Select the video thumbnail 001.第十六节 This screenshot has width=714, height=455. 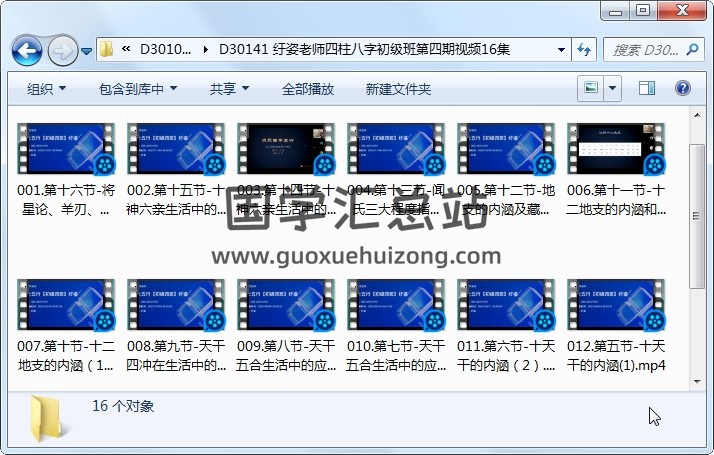pos(66,148)
